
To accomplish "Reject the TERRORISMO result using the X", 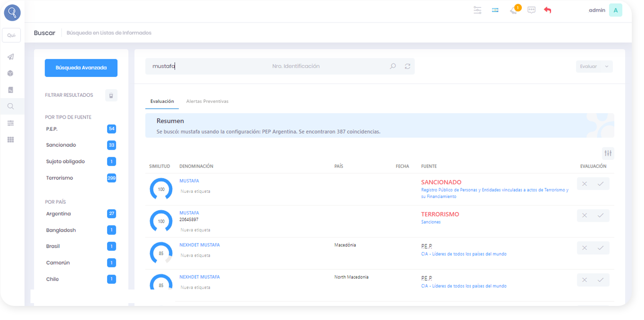I will coord(584,215).
